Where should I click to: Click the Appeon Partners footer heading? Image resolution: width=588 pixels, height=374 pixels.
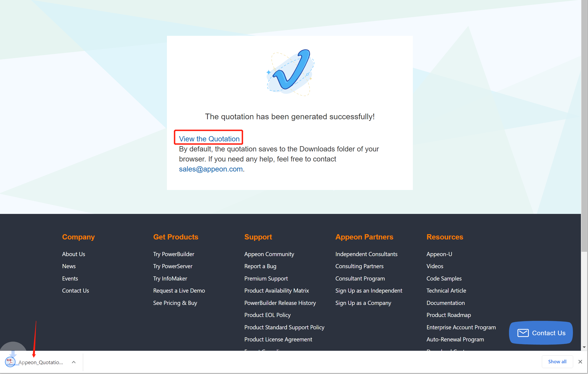pyautogui.click(x=364, y=237)
